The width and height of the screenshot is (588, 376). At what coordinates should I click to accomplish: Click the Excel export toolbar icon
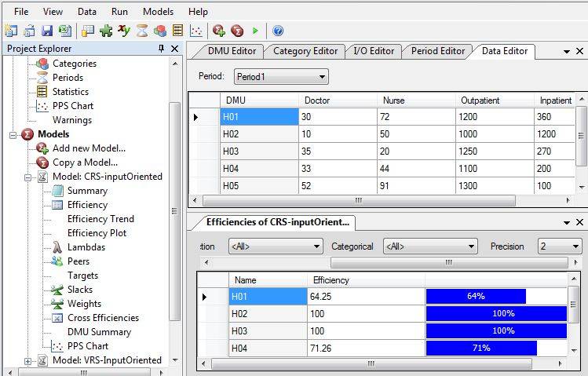tap(64, 31)
